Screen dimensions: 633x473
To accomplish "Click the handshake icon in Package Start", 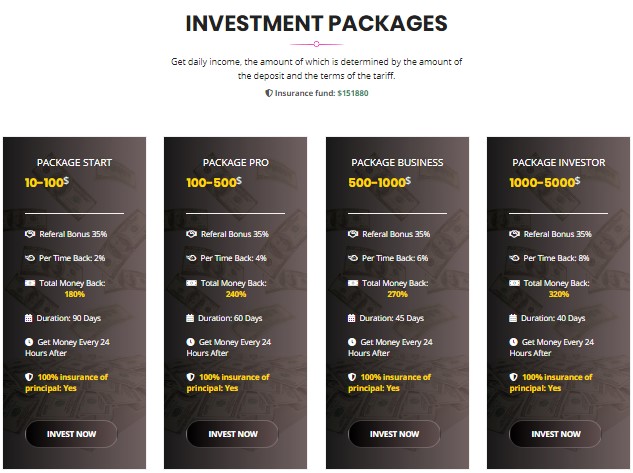I will point(30,234).
